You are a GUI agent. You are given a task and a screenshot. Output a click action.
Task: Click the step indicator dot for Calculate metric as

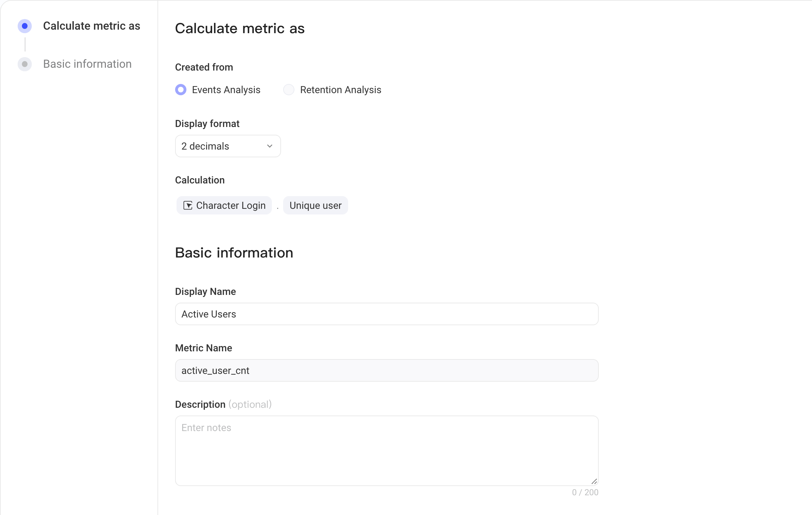click(x=25, y=26)
